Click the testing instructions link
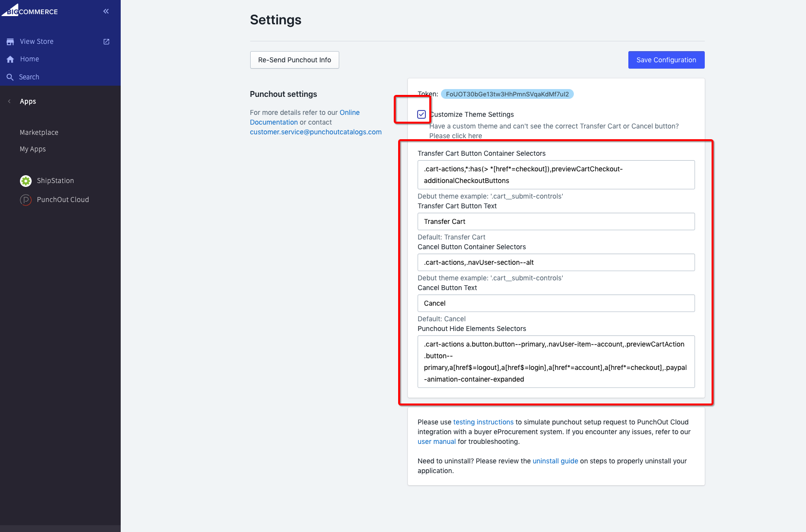Screen dimensions: 806x532 (483, 422)
